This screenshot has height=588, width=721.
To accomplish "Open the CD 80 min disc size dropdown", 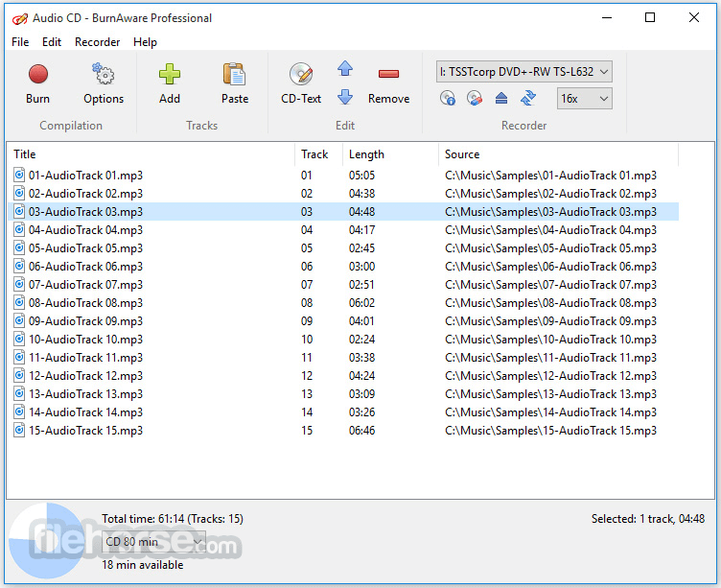I will (x=153, y=542).
